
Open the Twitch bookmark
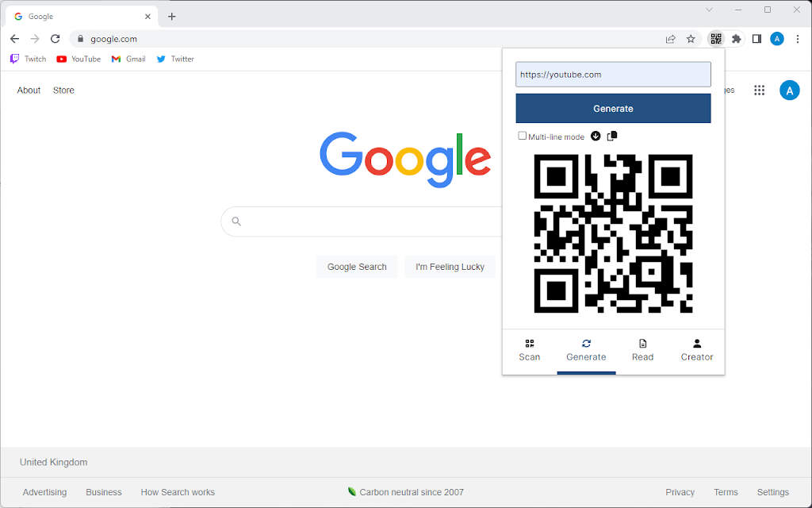click(29, 59)
